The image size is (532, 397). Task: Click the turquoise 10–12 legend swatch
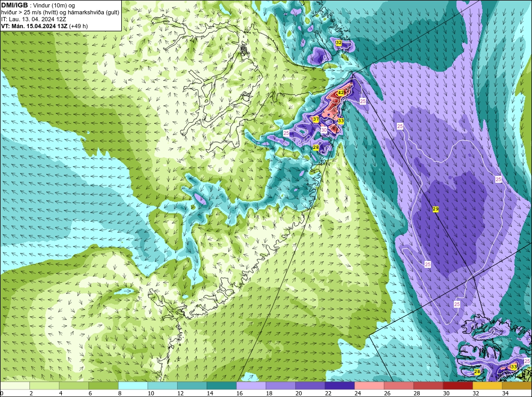click(x=162, y=385)
